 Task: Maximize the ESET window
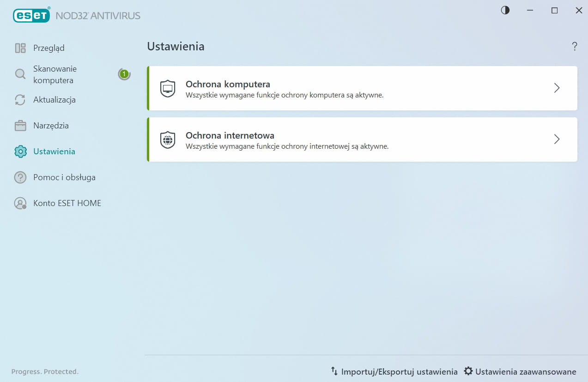click(554, 10)
